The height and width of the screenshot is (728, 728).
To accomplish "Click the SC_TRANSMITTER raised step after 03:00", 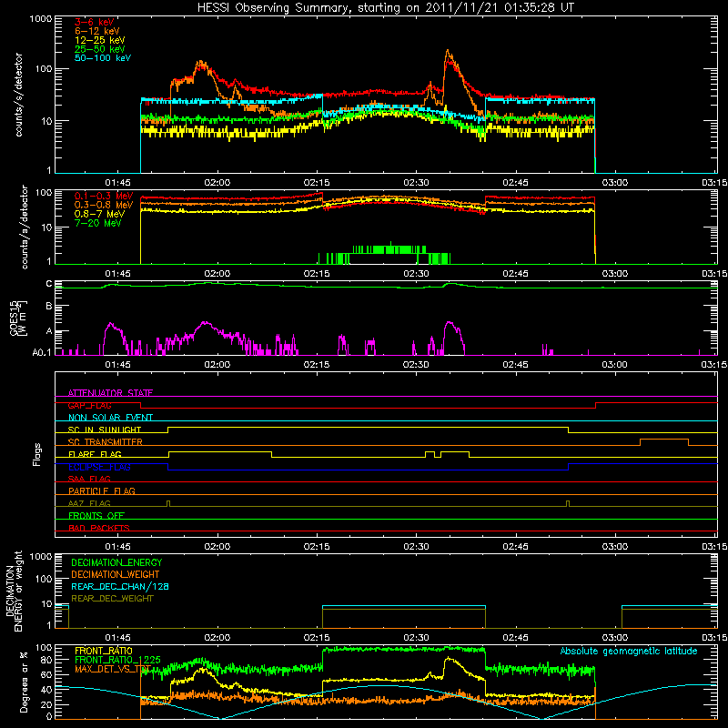I will [x=664, y=440].
